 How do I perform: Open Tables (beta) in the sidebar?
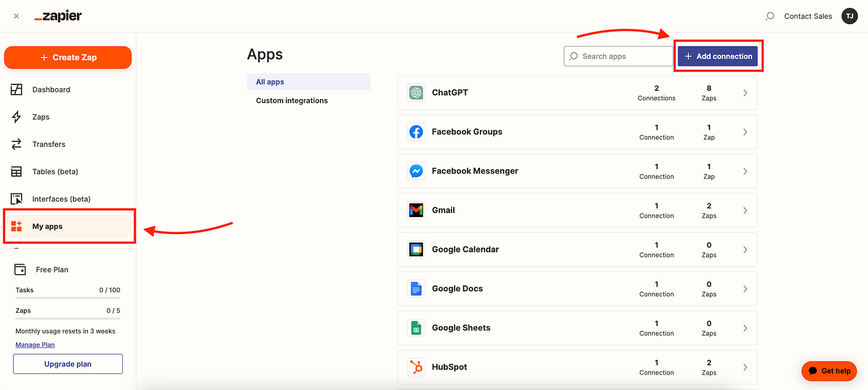(x=68, y=171)
